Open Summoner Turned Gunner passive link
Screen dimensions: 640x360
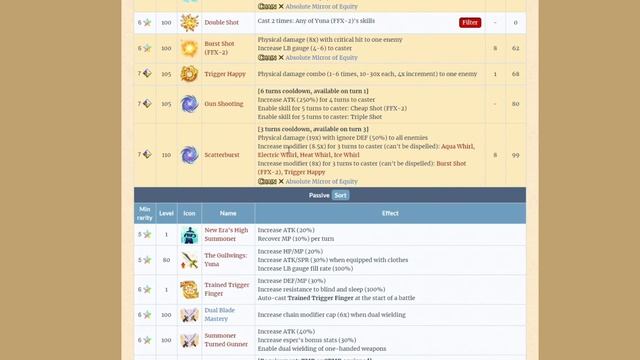(226, 340)
